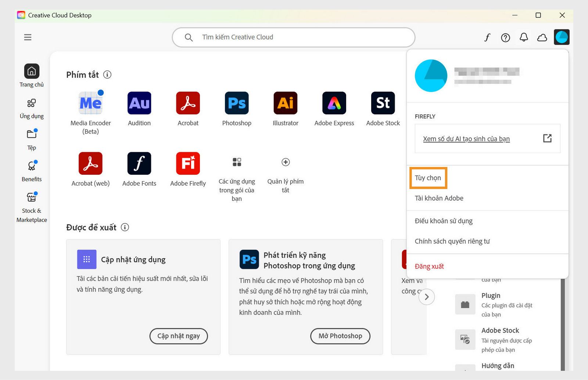Open the notifications bell icon
The width and height of the screenshot is (588, 380).
pyautogui.click(x=524, y=37)
